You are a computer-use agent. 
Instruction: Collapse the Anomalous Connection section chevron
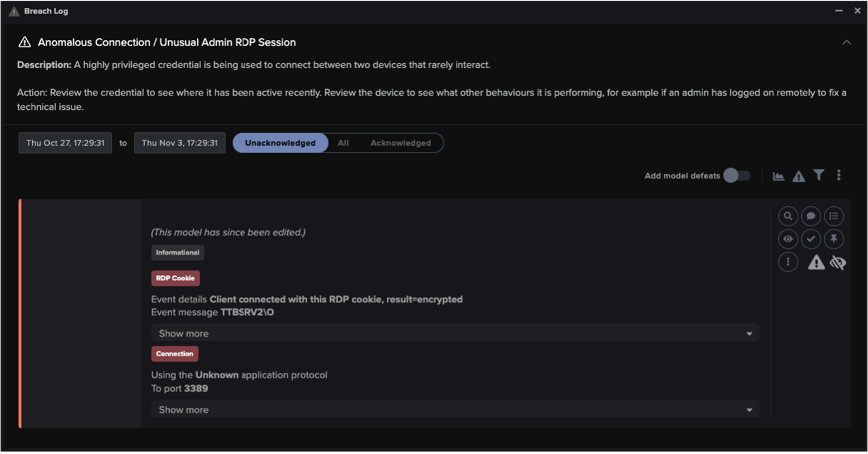[x=847, y=42]
